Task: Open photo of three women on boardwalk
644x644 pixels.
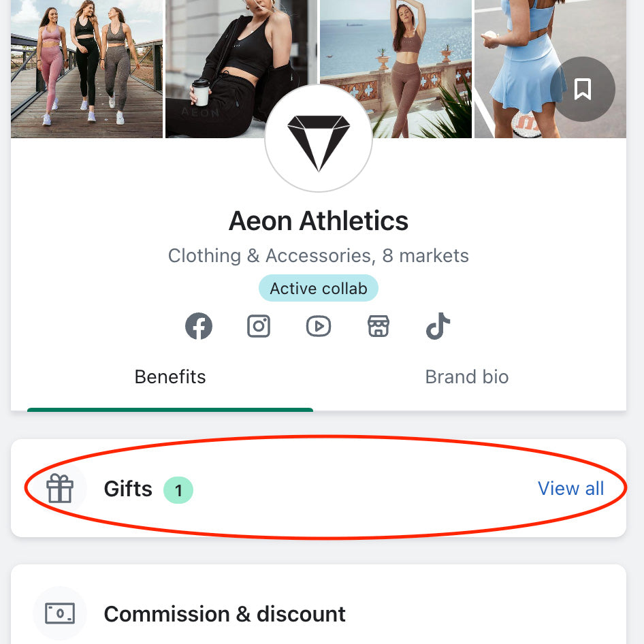Action: [86, 68]
